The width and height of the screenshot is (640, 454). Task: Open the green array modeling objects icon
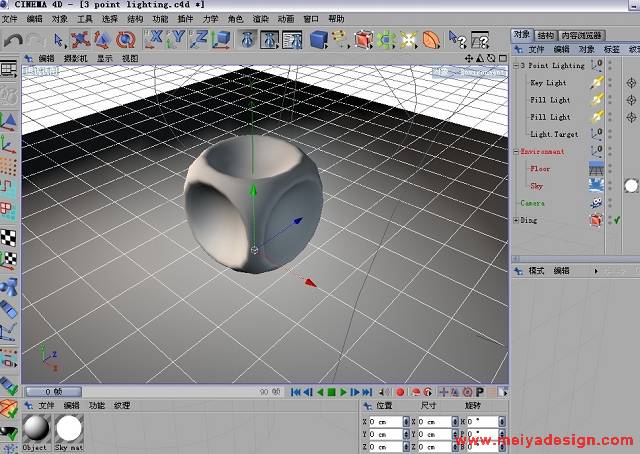pyautogui.click(x=386, y=40)
